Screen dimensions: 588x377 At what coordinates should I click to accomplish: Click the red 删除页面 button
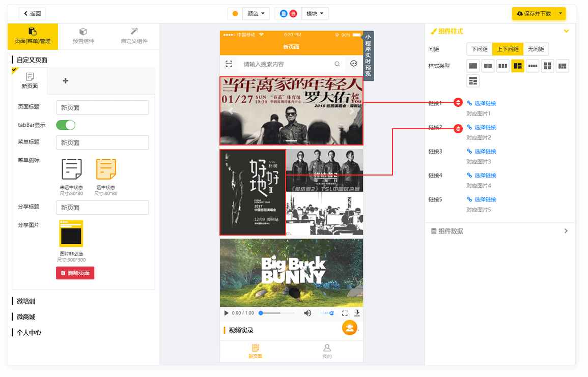pos(75,273)
